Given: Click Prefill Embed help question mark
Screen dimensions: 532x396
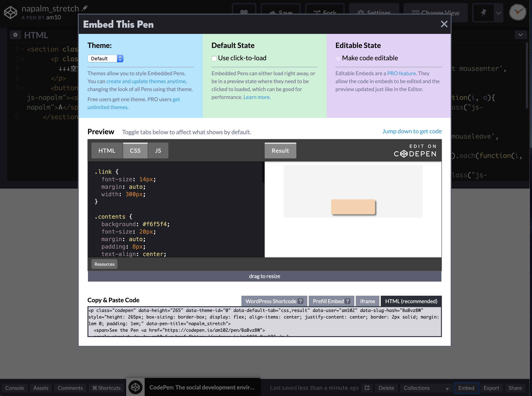Looking at the screenshot, I should click(x=348, y=301).
